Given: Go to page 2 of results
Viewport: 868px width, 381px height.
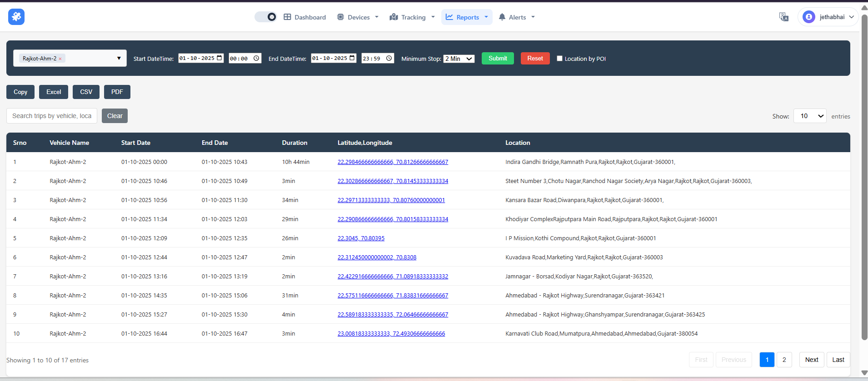Looking at the screenshot, I should point(784,360).
